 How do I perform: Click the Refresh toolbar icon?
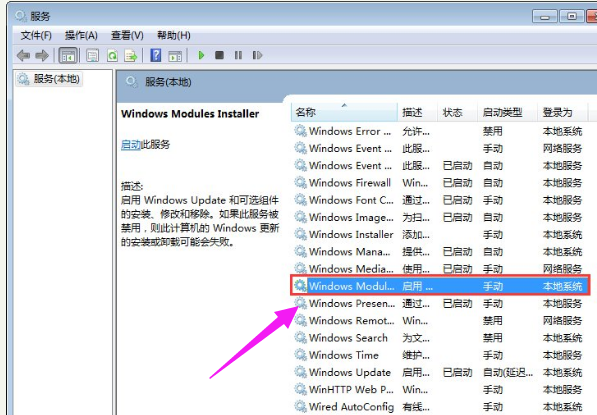click(x=112, y=56)
